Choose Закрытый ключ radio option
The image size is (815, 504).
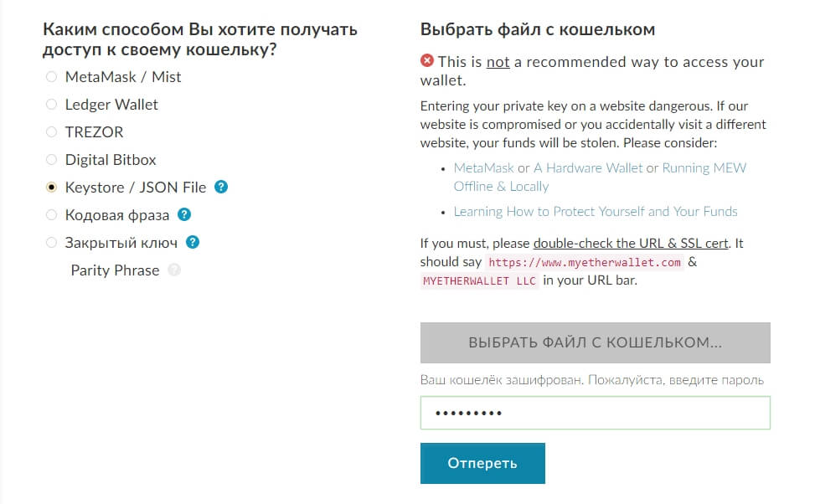click(51, 242)
